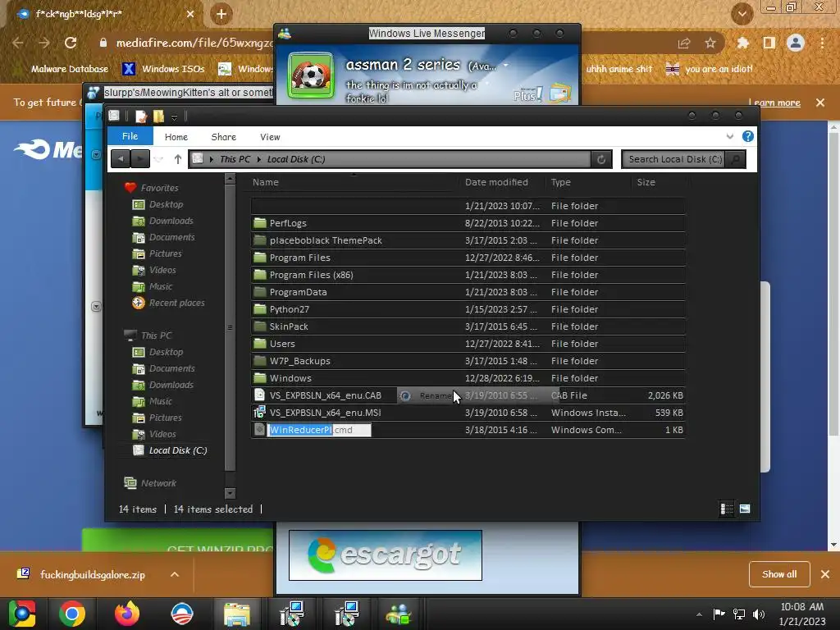Click the WinReducer rename text field
Screen dimensions: 840x630
click(x=319, y=430)
